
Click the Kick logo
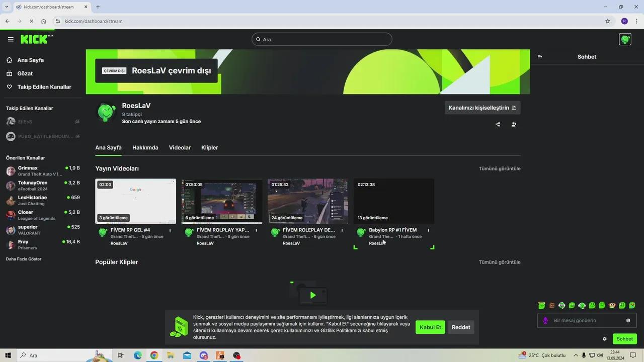tap(37, 39)
